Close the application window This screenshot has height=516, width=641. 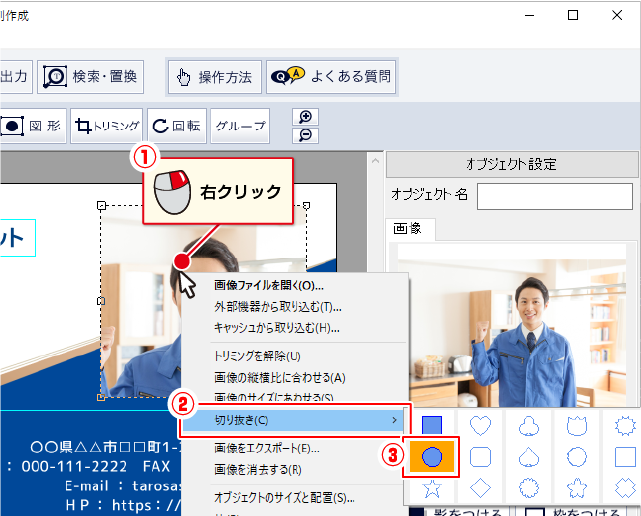617,16
